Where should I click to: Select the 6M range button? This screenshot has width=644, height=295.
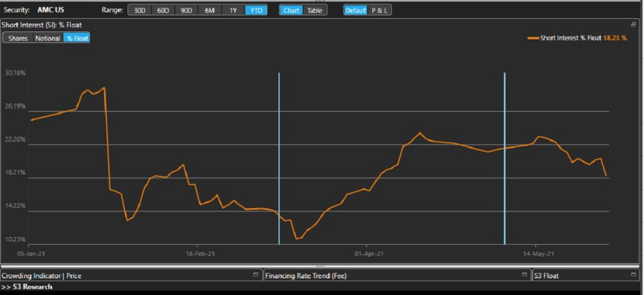[209, 10]
